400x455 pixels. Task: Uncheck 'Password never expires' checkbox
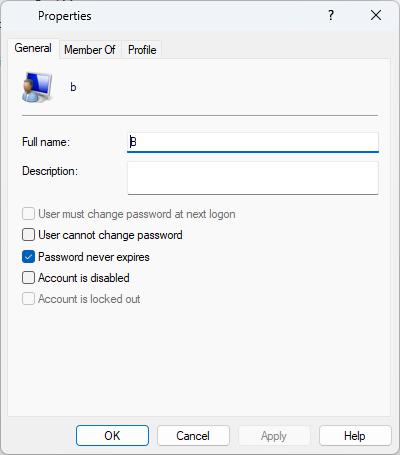click(28, 257)
